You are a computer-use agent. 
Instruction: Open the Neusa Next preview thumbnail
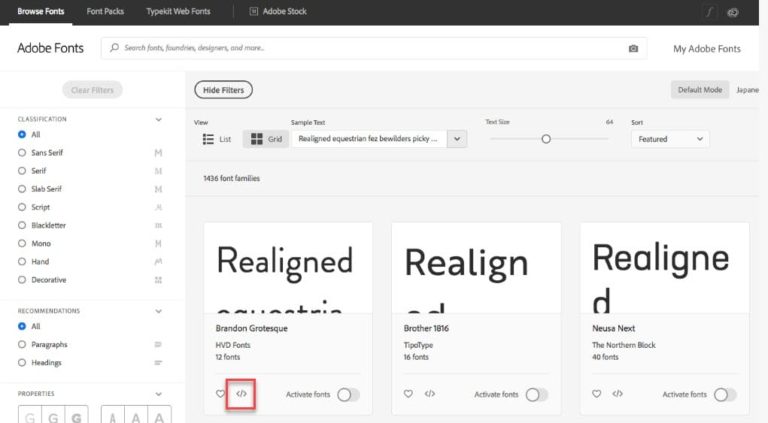[665, 268]
